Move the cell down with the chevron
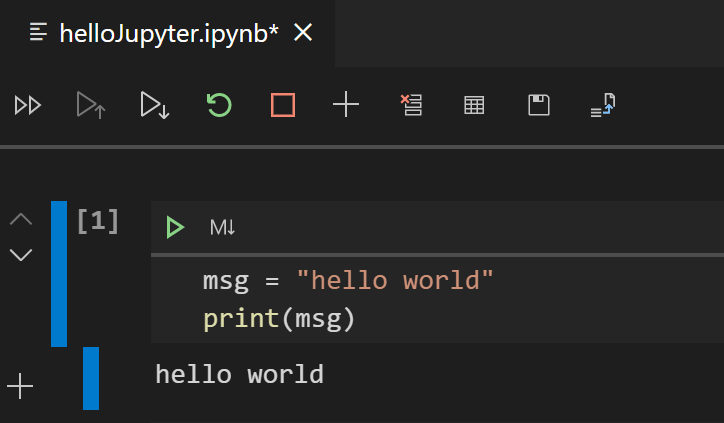The image size is (724, 423). tap(21, 254)
